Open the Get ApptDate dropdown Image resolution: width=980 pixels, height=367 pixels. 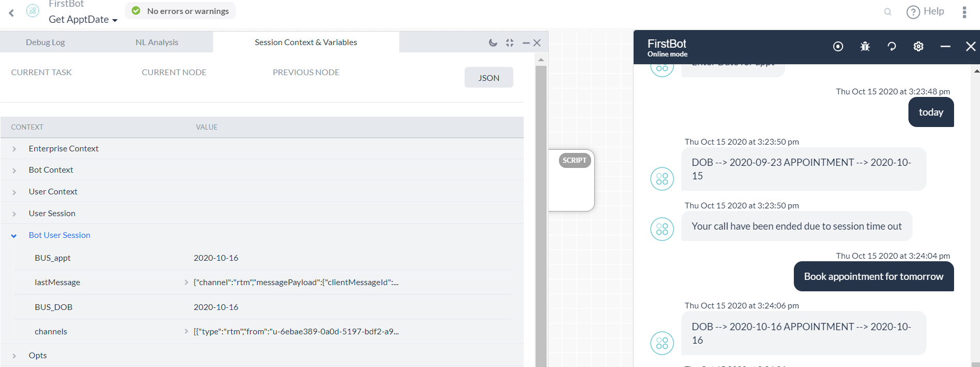83,20
